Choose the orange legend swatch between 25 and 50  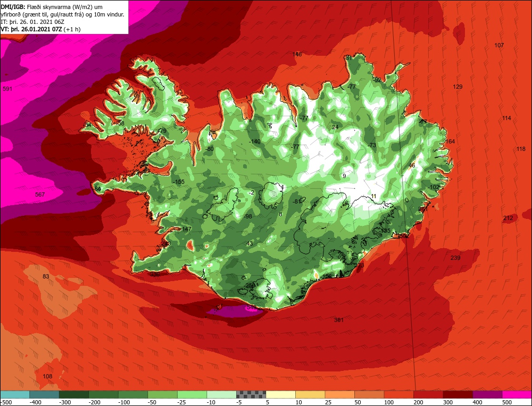point(339,394)
